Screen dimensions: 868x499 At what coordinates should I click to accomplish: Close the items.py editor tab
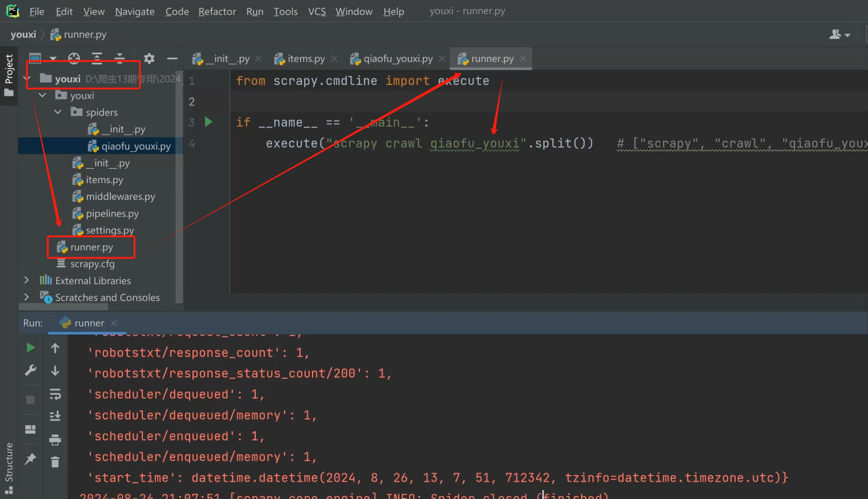click(x=334, y=59)
